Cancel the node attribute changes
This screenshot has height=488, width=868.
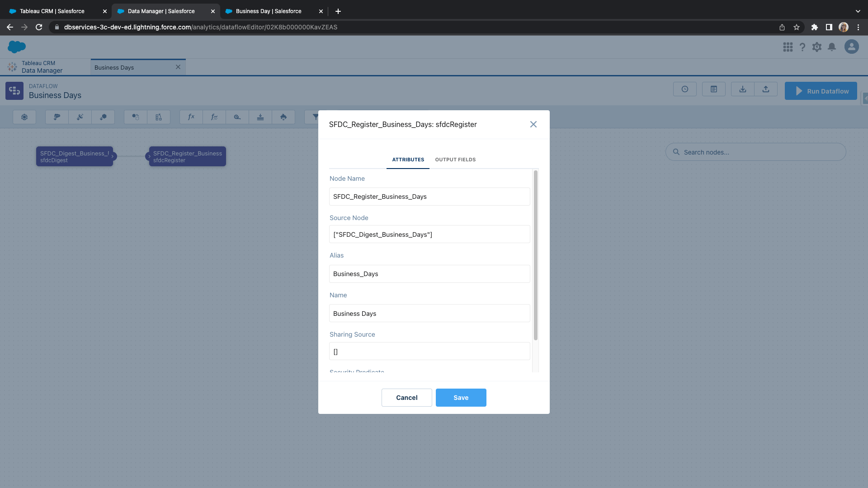(x=406, y=398)
